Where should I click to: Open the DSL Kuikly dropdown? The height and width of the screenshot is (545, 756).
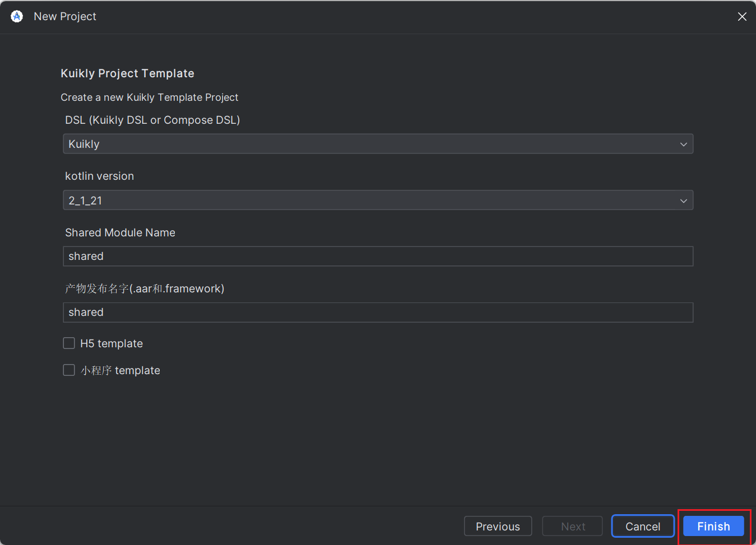point(378,144)
